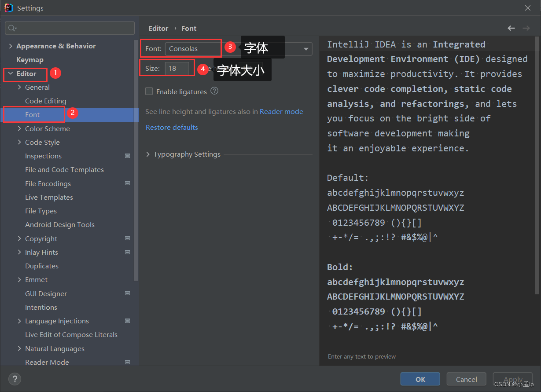Click the help question mark button
This screenshot has width=541, height=392.
tap(15, 379)
